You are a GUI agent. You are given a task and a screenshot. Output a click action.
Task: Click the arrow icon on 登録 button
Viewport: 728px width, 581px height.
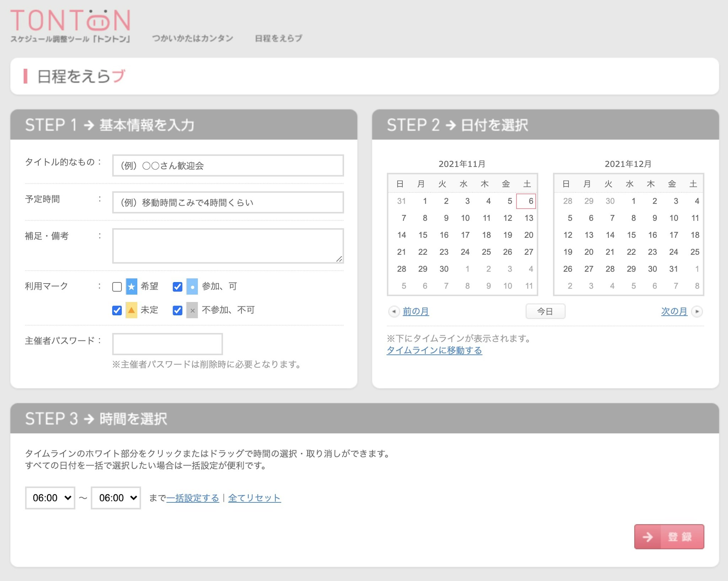pos(648,537)
